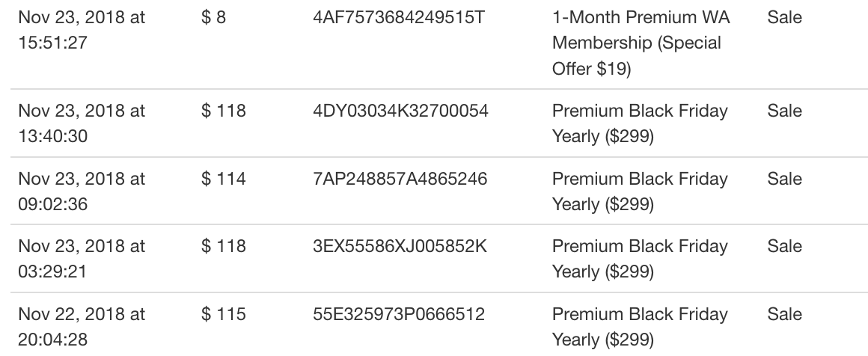Click Sale type in the 03:29:21 row

(x=784, y=246)
